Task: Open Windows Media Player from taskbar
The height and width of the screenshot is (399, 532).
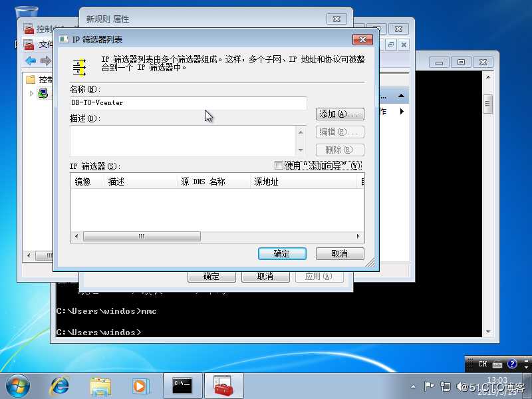Action: [140, 386]
